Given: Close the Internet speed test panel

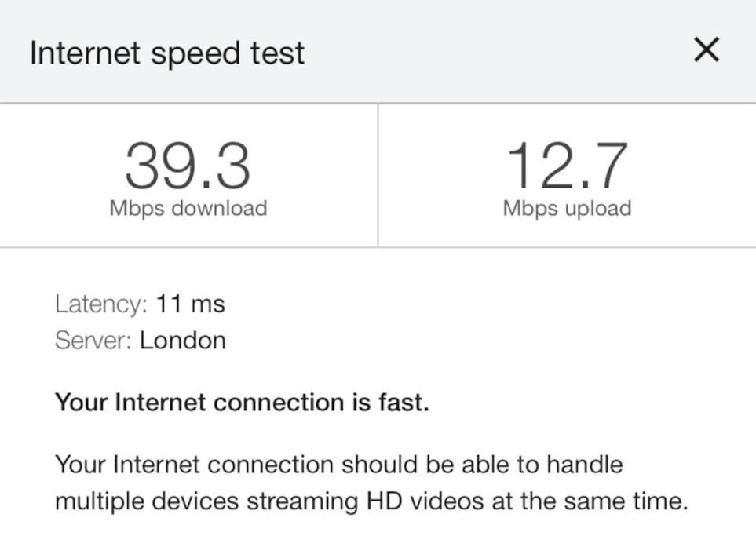Looking at the screenshot, I should pyautogui.click(x=707, y=49).
